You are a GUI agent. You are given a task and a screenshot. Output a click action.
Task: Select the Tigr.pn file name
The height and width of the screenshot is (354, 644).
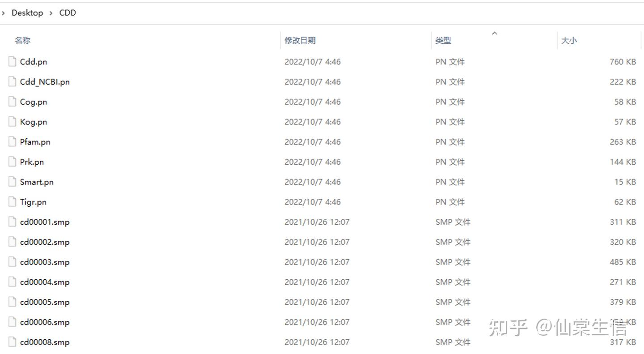pyautogui.click(x=33, y=202)
